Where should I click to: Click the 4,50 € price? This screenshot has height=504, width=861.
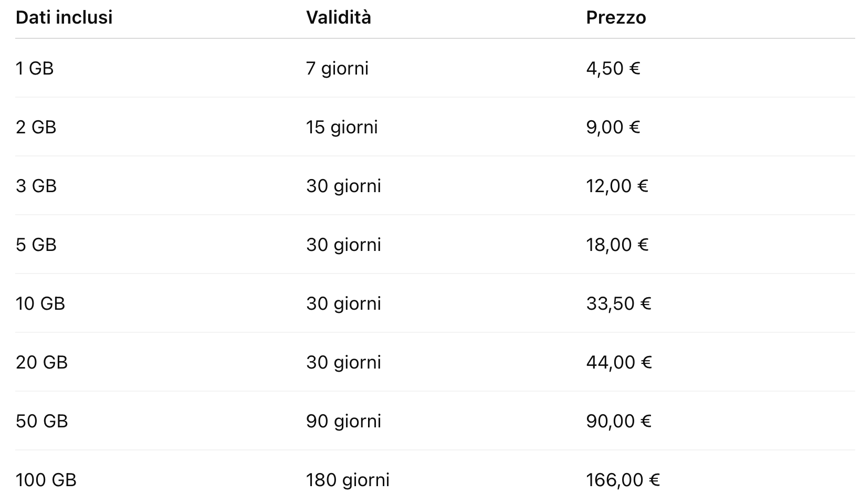click(x=613, y=68)
